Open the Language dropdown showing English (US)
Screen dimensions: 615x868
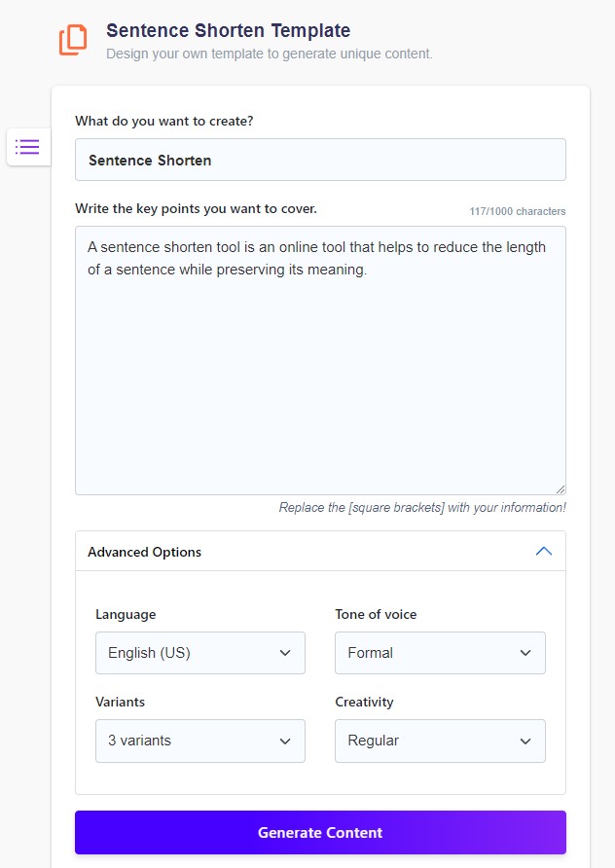[199, 653]
